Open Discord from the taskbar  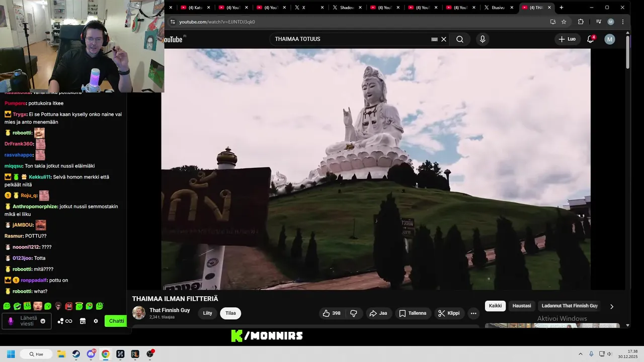pyautogui.click(x=91, y=354)
